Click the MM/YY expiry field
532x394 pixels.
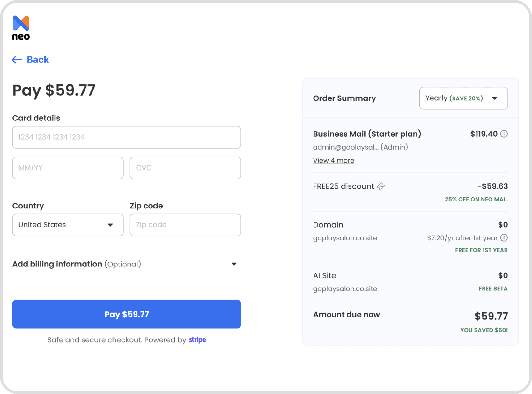pyautogui.click(x=68, y=168)
